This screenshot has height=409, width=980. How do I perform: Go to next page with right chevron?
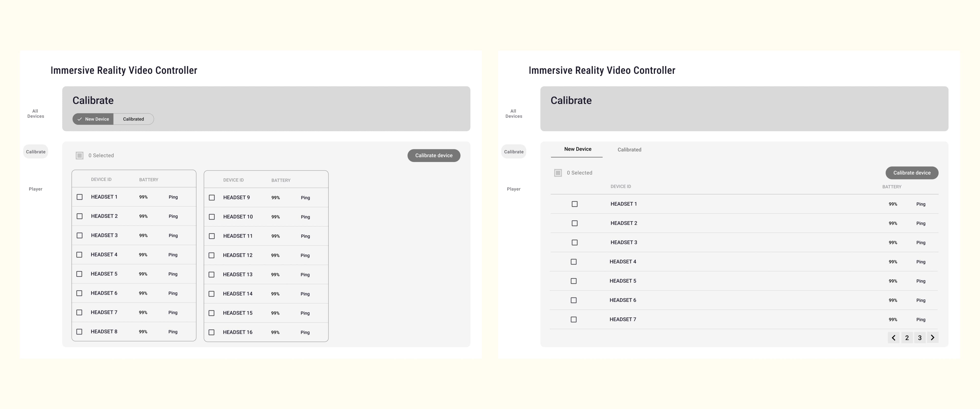click(933, 338)
